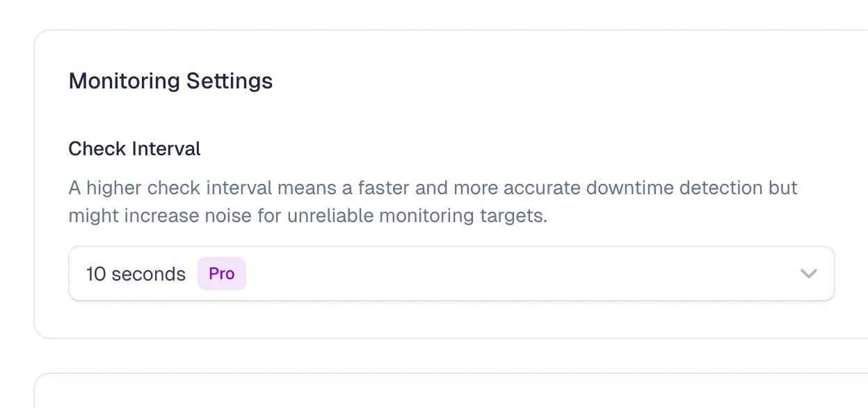Click the Check Interval label
868x408 pixels.
(x=134, y=148)
